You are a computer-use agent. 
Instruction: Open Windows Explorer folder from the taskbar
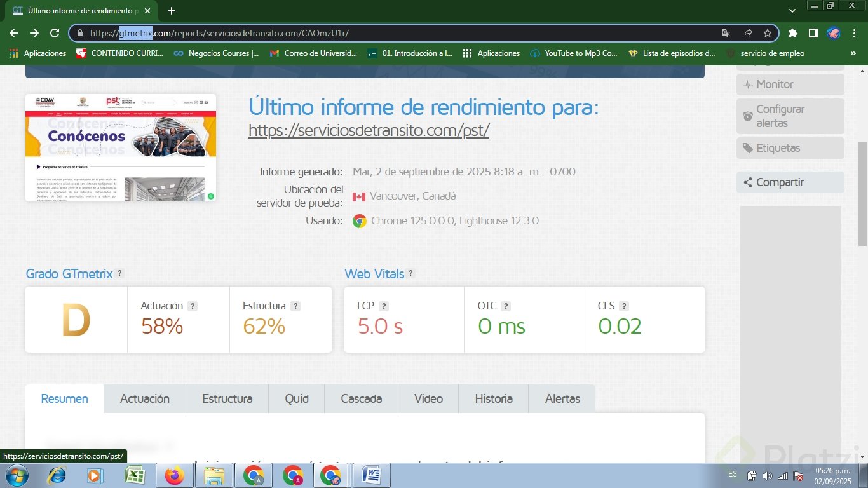tap(214, 475)
